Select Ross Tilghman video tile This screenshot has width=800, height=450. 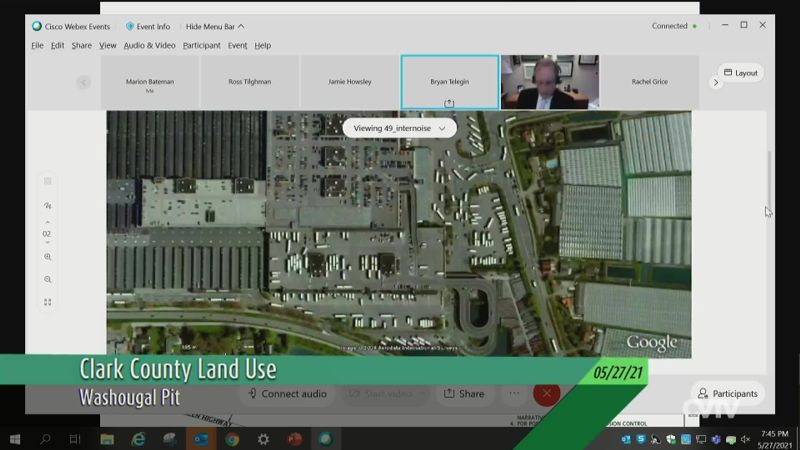point(250,82)
